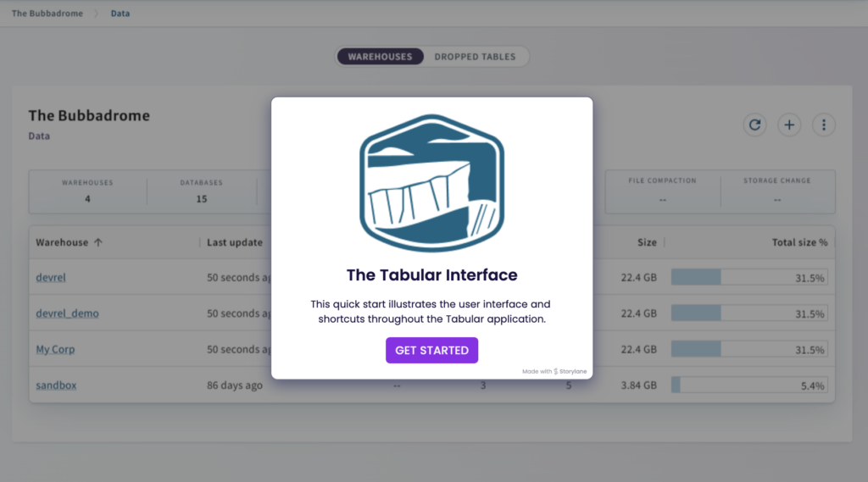This screenshot has width=868, height=482.
Task: Click the Tabular logo in the dialog
Action: coord(431,183)
